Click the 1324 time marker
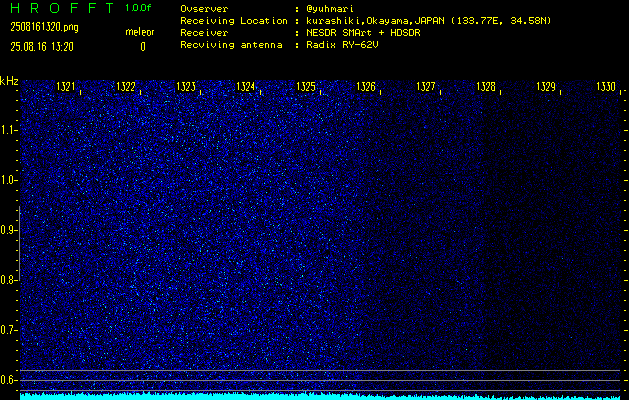Screen dimensions: 629x400 [x=246, y=87]
